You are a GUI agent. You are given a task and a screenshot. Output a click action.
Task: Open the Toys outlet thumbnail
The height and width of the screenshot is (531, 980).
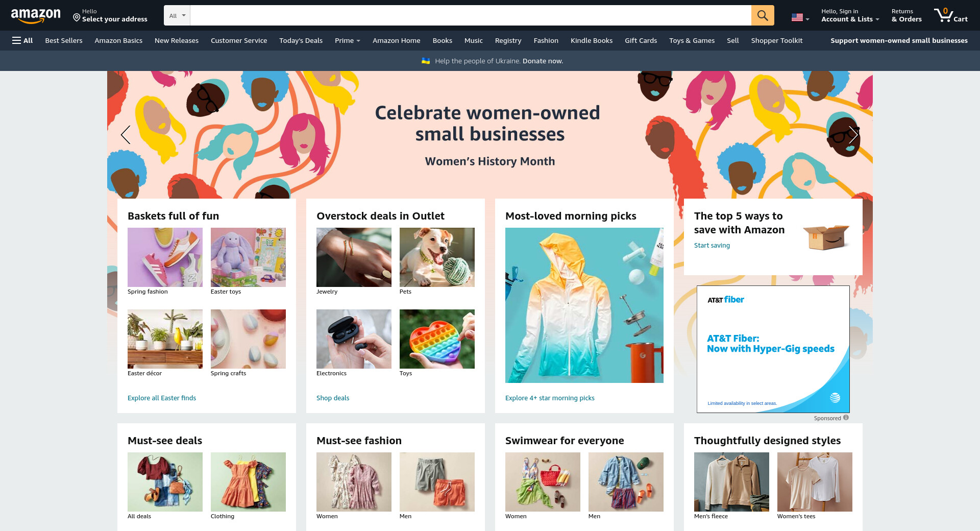(x=437, y=339)
